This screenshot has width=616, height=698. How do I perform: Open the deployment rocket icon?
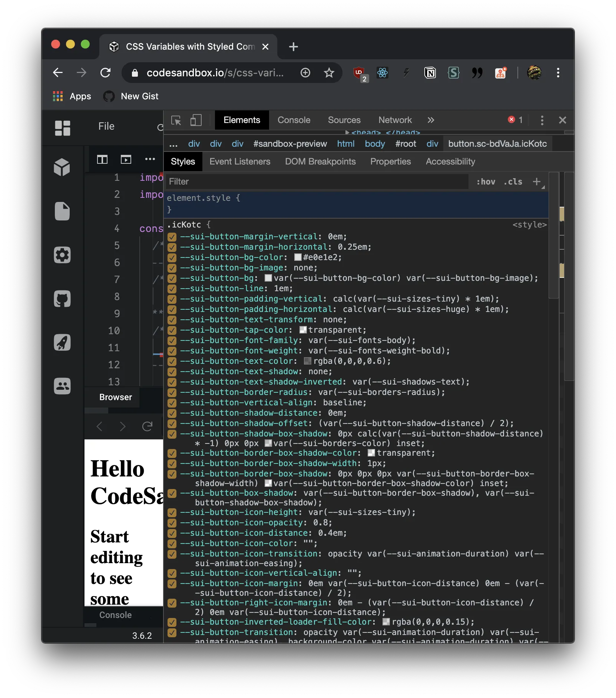pyautogui.click(x=62, y=343)
